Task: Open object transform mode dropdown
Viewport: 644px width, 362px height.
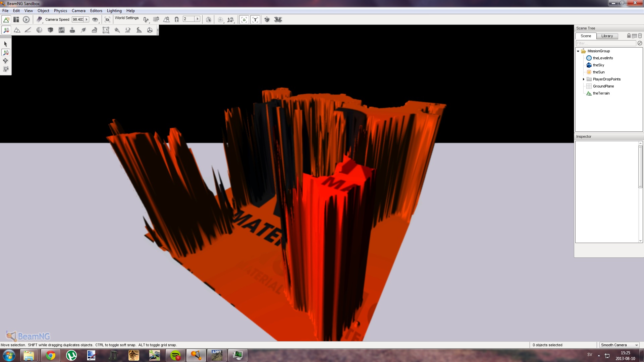Action: coord(230,19)
